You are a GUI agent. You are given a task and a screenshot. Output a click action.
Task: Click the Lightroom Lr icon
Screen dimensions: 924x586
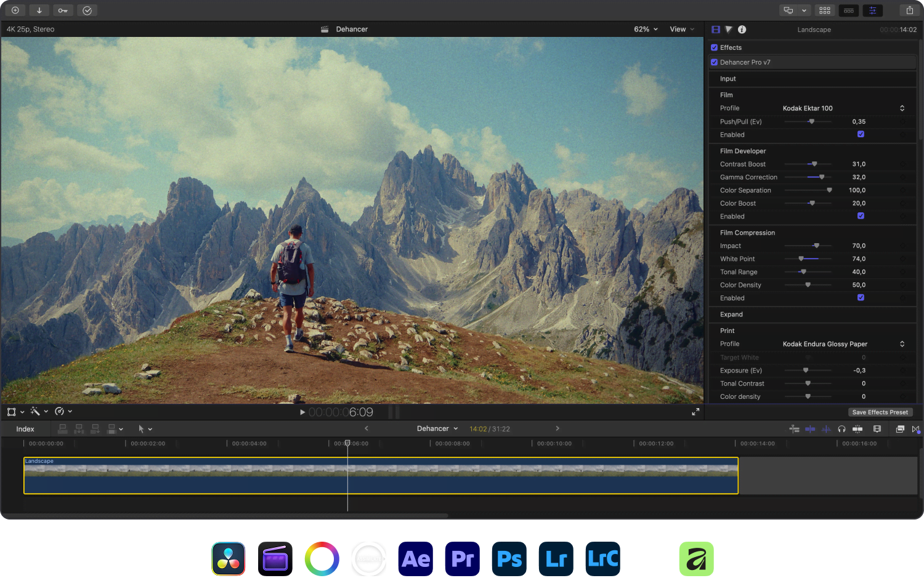(556, 559)
